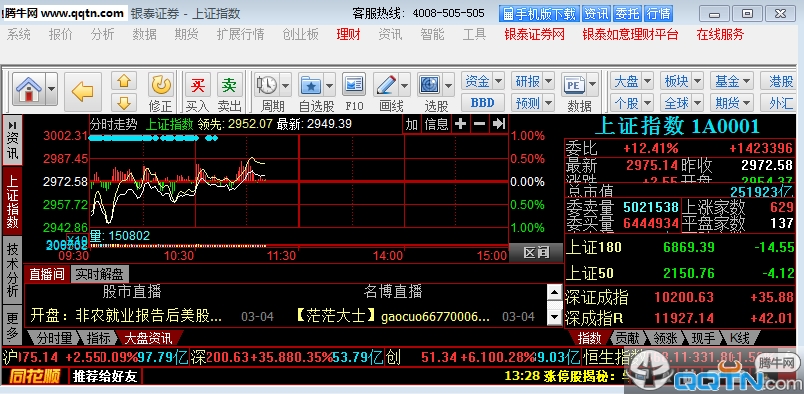This screenshot has width=804, height=394.
Task: Click the news list scroll up arrow
Action: (554, 293)
